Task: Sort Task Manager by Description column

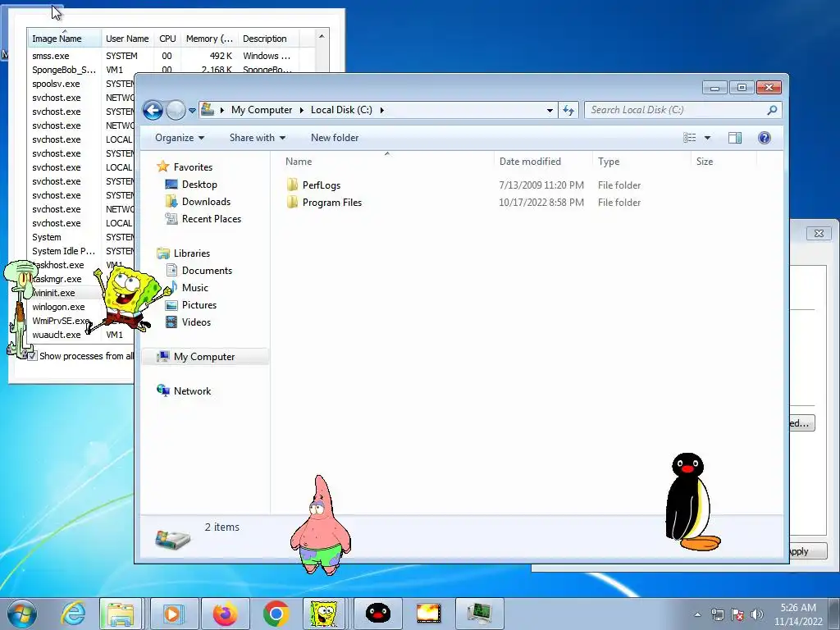Action: click(268, 39)
